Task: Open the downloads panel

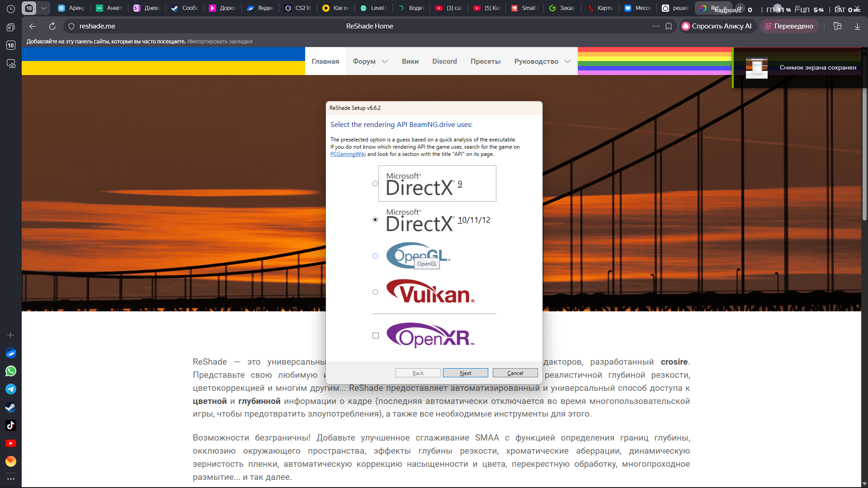Action: 857,26
